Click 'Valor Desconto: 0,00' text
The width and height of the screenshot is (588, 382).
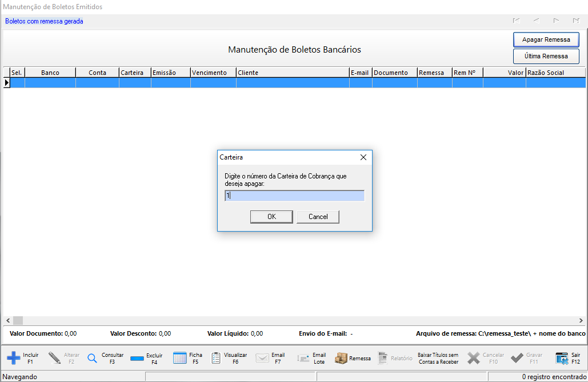141,333
